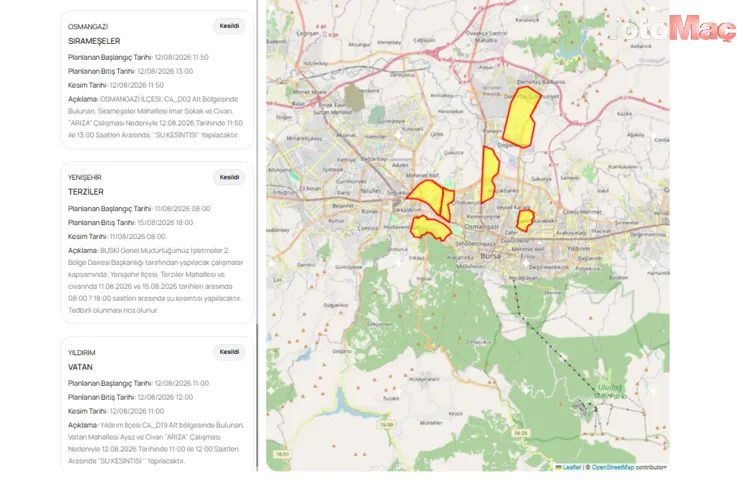Select the VATAN neighborhood heading
This screenshot has width=752, height=482.
coord(80,367)
